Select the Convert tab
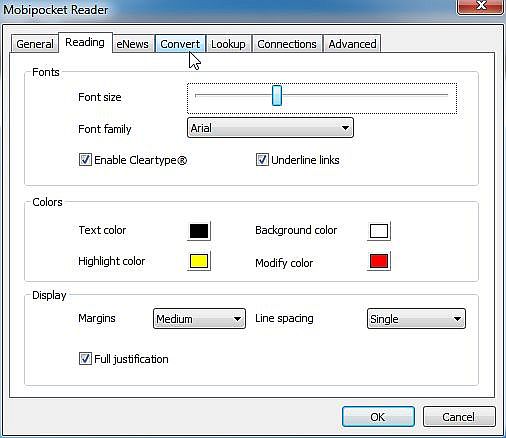Viewport: 506px width, 438px height. [180, 44]
